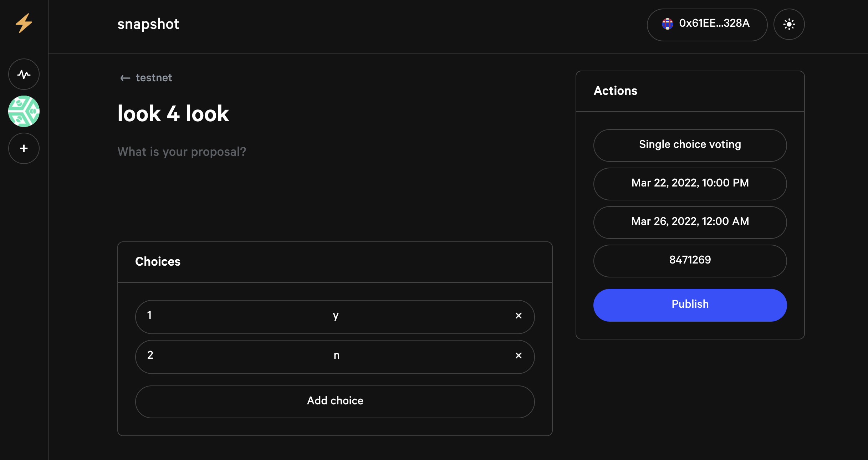Image resolution: width=868 pixels, height=460 pixels.
Task: Click the Snapshot lightning bolt logo
Action: tap(24, 24)
